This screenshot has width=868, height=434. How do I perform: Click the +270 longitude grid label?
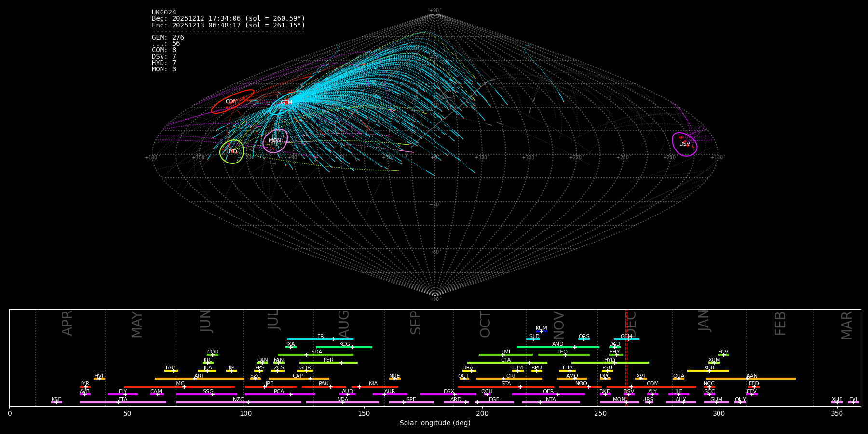coord(575,158)
